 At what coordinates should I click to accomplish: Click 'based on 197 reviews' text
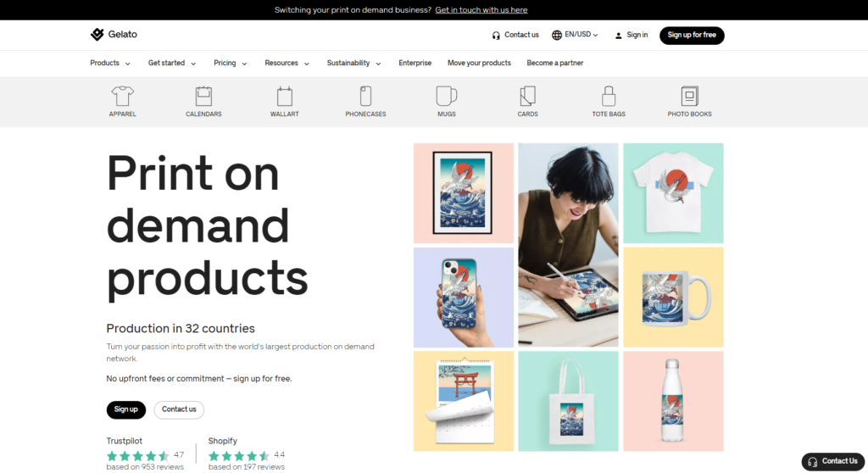point(247,467)
